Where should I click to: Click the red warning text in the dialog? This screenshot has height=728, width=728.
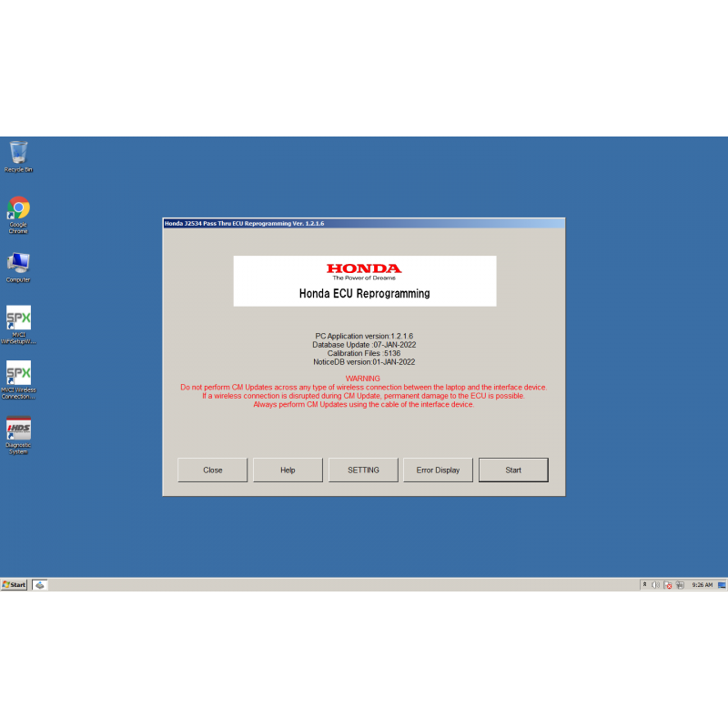coord(362,391)
